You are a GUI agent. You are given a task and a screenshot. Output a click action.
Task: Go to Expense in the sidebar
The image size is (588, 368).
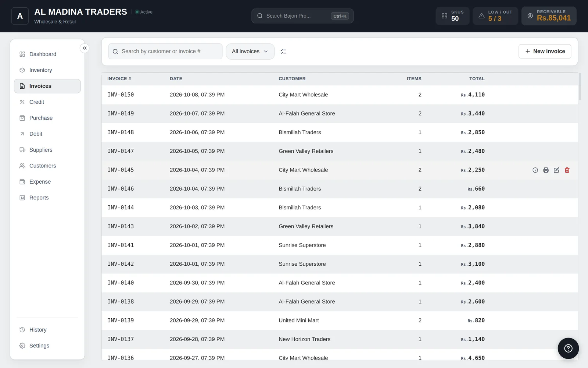[x=47, y=182]
